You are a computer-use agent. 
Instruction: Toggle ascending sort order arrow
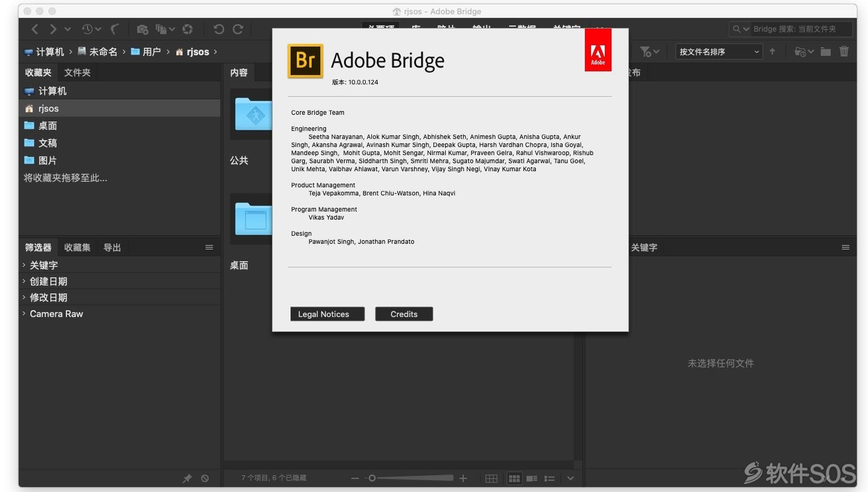coord(772,51)
